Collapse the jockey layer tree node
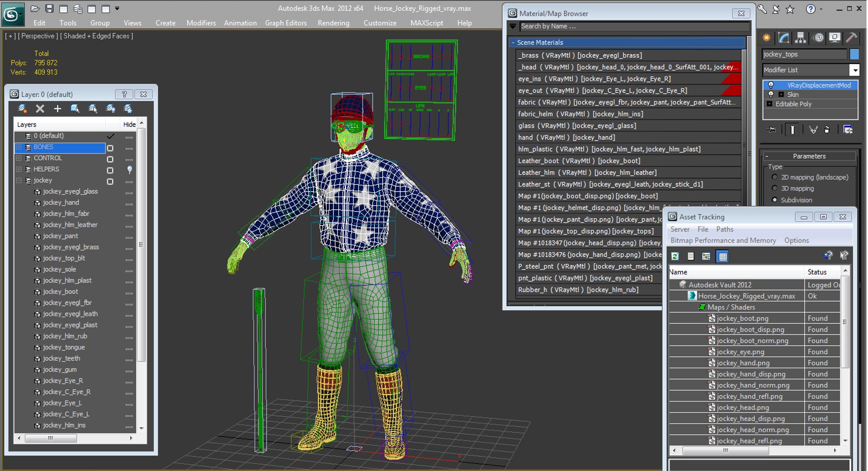 point(19,180)
